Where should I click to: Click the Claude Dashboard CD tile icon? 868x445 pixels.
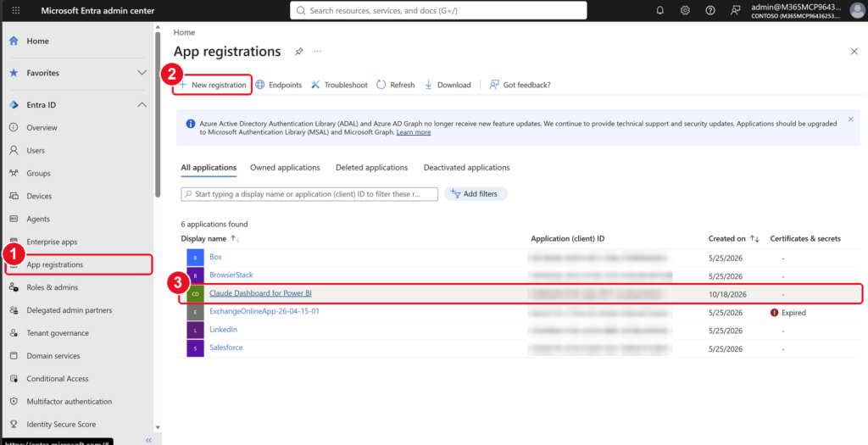(195, 294)
